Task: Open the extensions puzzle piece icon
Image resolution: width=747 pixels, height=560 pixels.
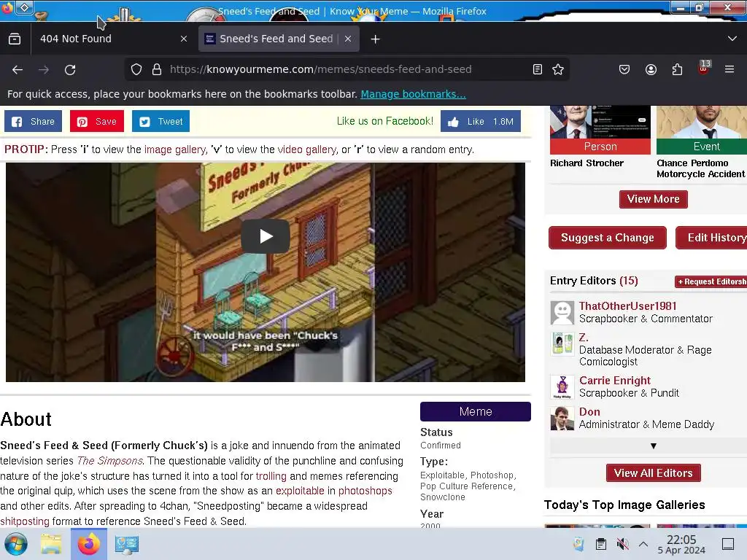Action: click(677, 69)
